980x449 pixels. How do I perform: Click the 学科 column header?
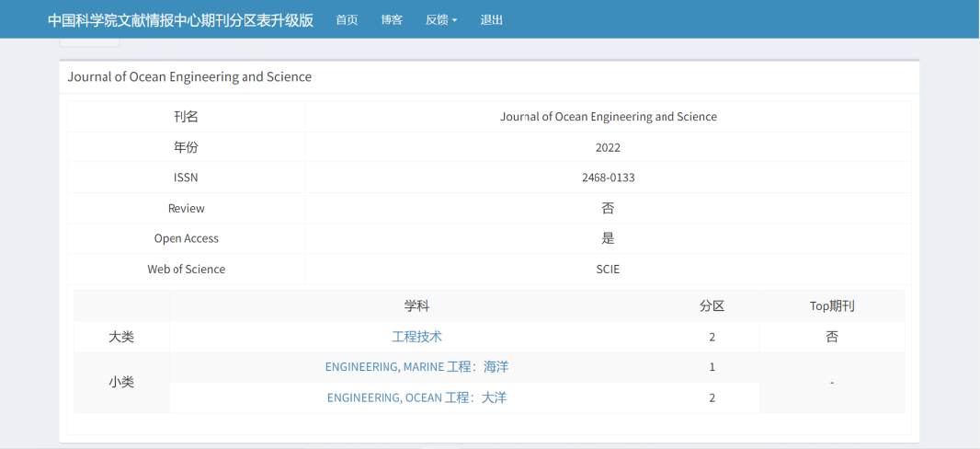pyautogui.click(x=416, y=306)
